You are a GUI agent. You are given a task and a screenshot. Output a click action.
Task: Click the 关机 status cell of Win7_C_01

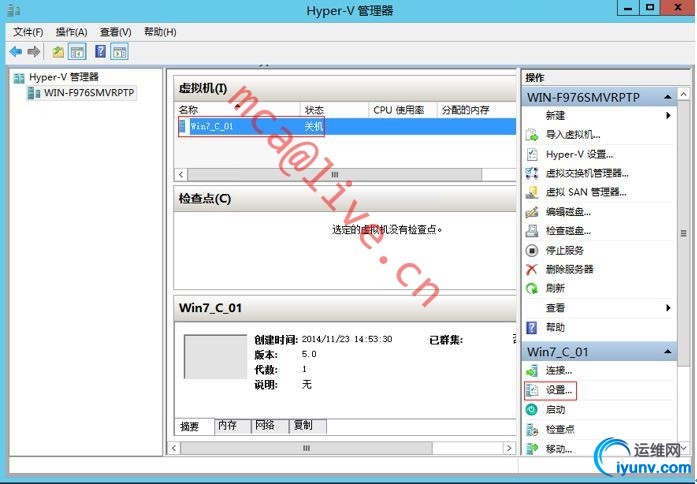pyautogui.click(x=313, y=126)
